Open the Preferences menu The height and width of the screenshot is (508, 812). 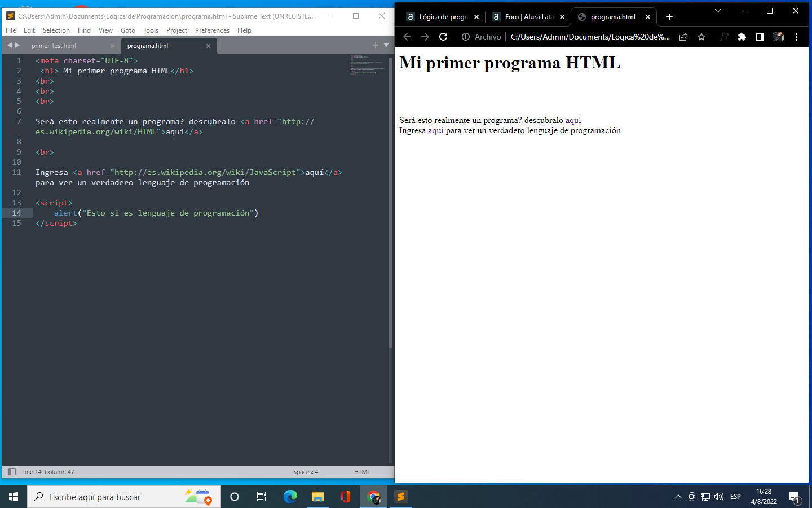coord(212,30)
